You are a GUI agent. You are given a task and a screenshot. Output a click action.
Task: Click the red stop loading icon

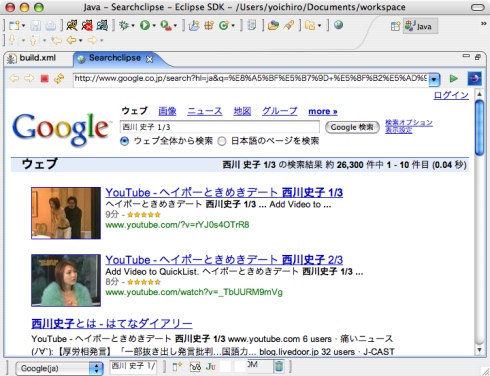(44, 79)
